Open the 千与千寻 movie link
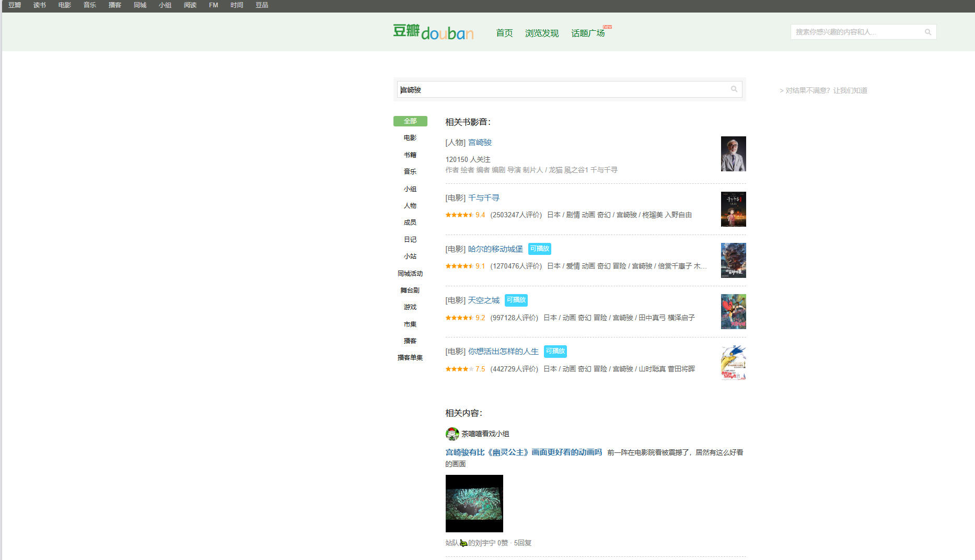 tap(483, 198)
